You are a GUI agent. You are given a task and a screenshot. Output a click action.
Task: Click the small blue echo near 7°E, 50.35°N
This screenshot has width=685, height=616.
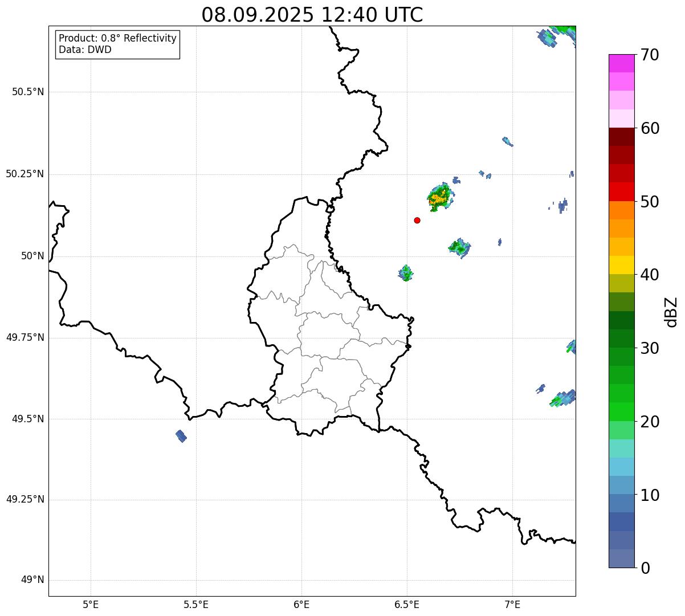click(x=507, y=141)
